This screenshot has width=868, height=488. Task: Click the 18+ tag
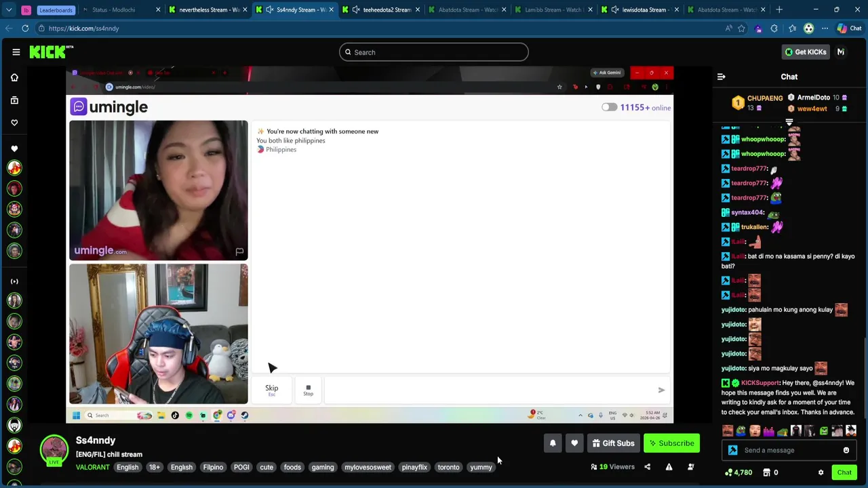[155, 467]
